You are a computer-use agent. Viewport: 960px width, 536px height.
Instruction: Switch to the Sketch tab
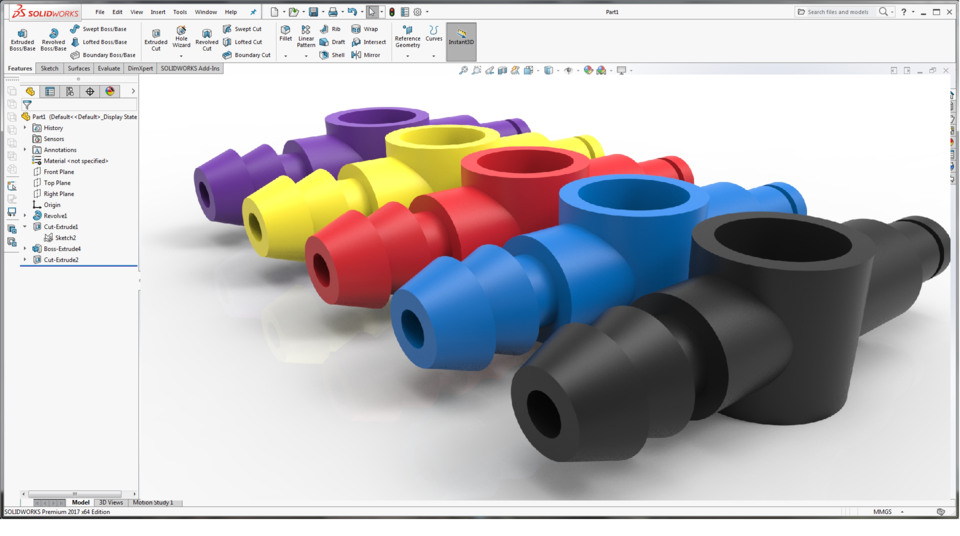pyautogui.click(x=50, y=68)
